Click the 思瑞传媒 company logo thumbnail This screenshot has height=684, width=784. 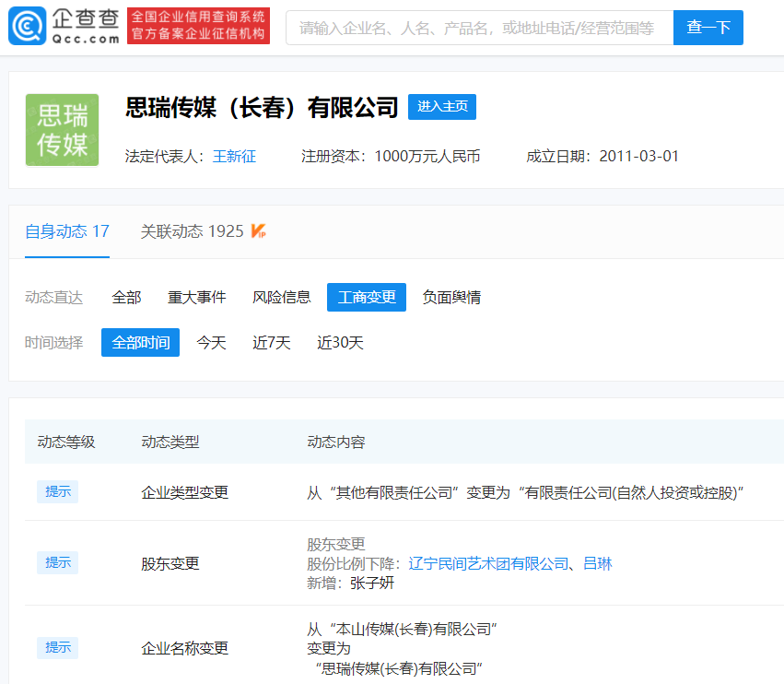(x=62, y=130)
